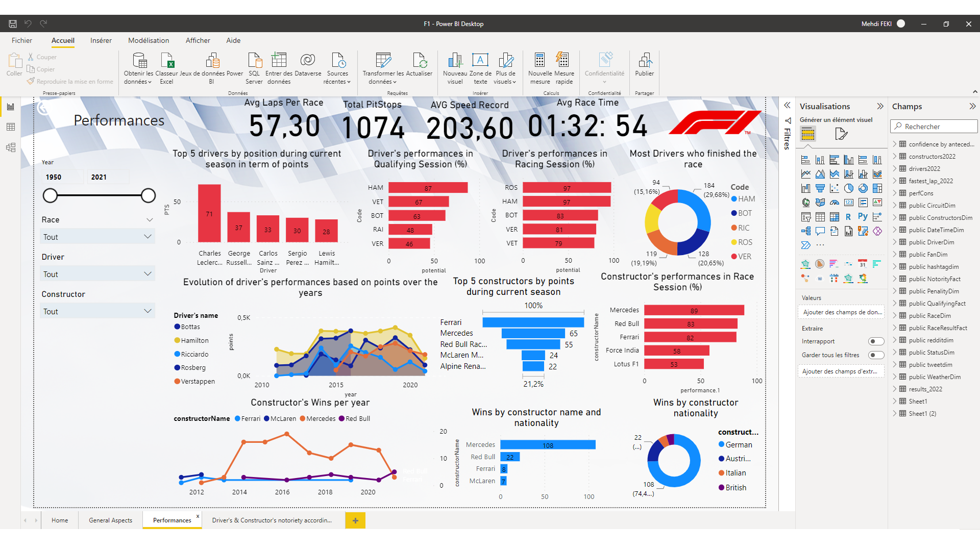
Task: Pick the funnel chart visualization icon
Action: click(820, 188)
